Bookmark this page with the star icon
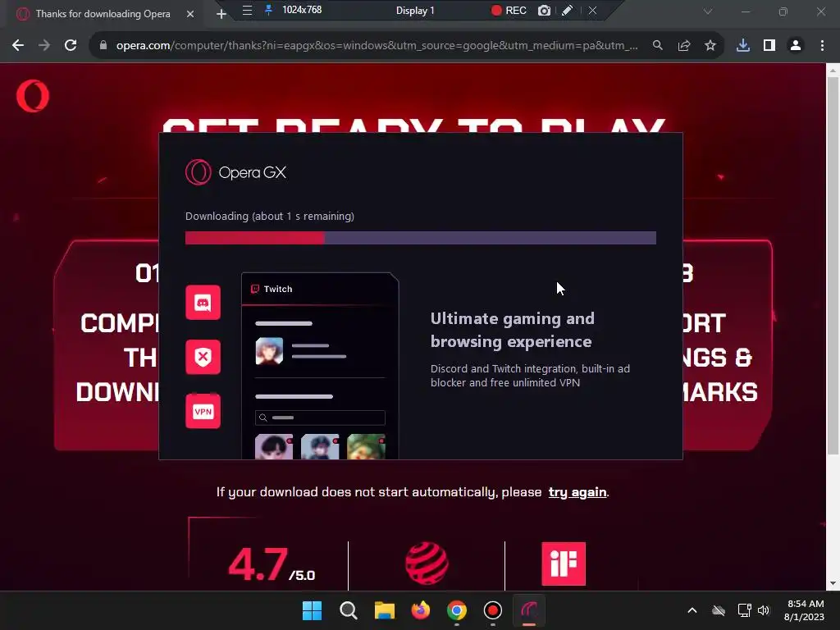Screen dimensions: 840x630 tap(710, 46)
